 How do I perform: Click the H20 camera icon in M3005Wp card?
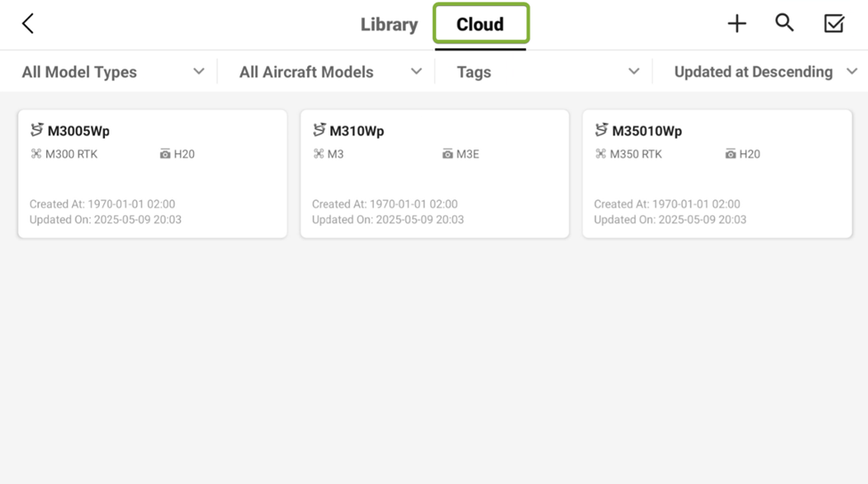[165, 154]
